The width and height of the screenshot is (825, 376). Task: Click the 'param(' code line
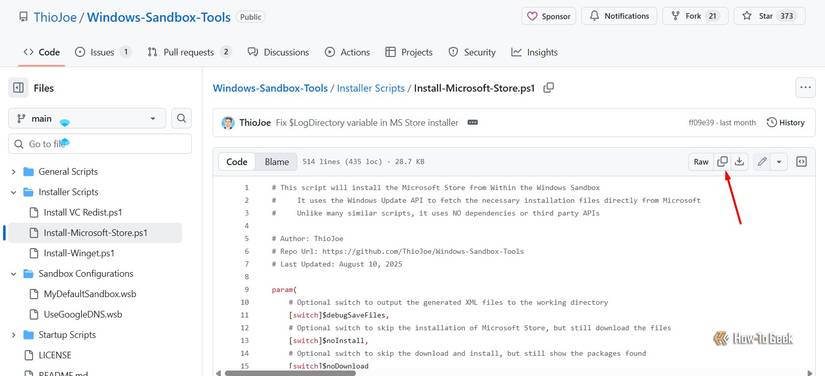point(284,290)
